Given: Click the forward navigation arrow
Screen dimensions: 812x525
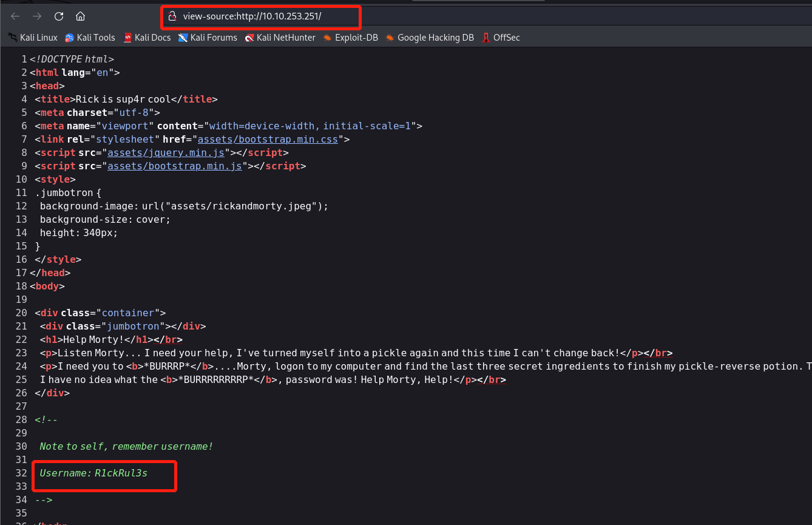Looking at the screenshot, I should [x=37, y=16].
